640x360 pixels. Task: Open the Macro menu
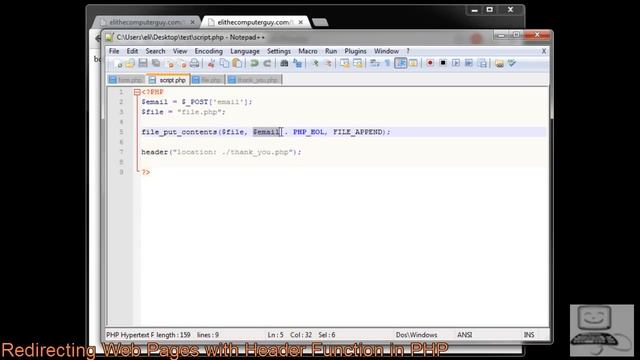coord(308,51)
